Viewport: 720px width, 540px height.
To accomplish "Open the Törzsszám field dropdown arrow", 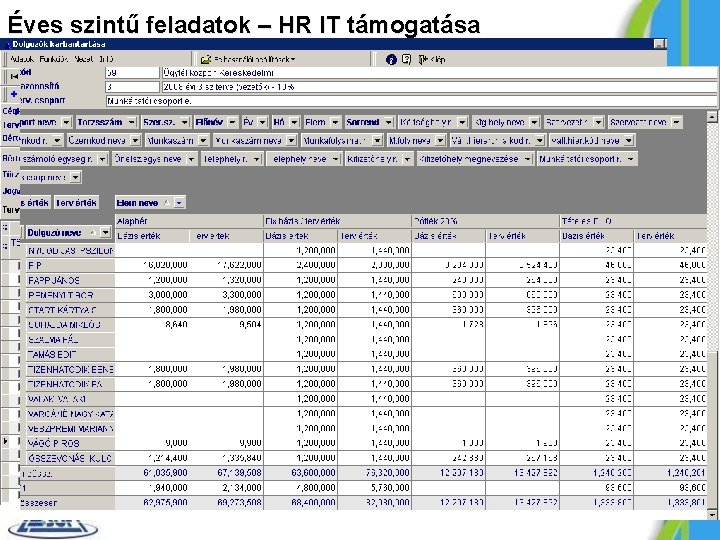I will click(x=132, y=122).
